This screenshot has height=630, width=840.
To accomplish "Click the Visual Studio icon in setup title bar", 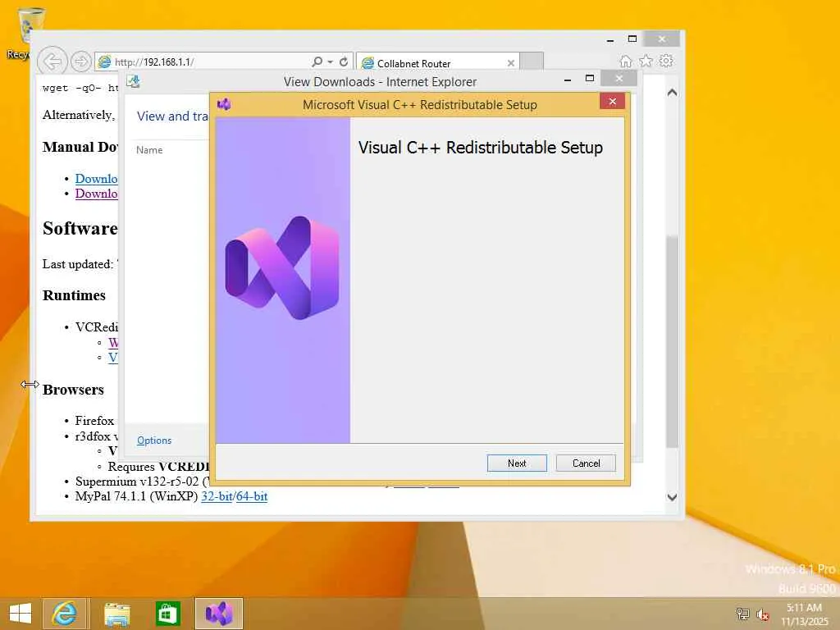I will coord(224,104).
